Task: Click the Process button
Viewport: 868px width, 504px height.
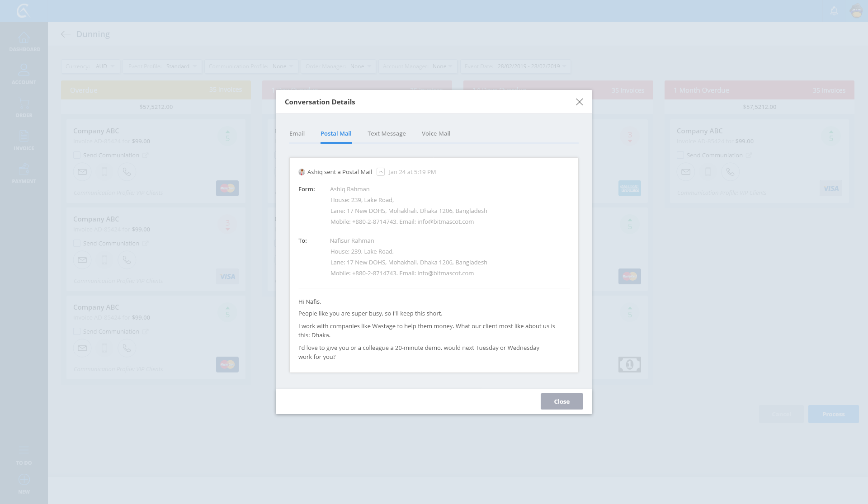Action: point(833,414)
